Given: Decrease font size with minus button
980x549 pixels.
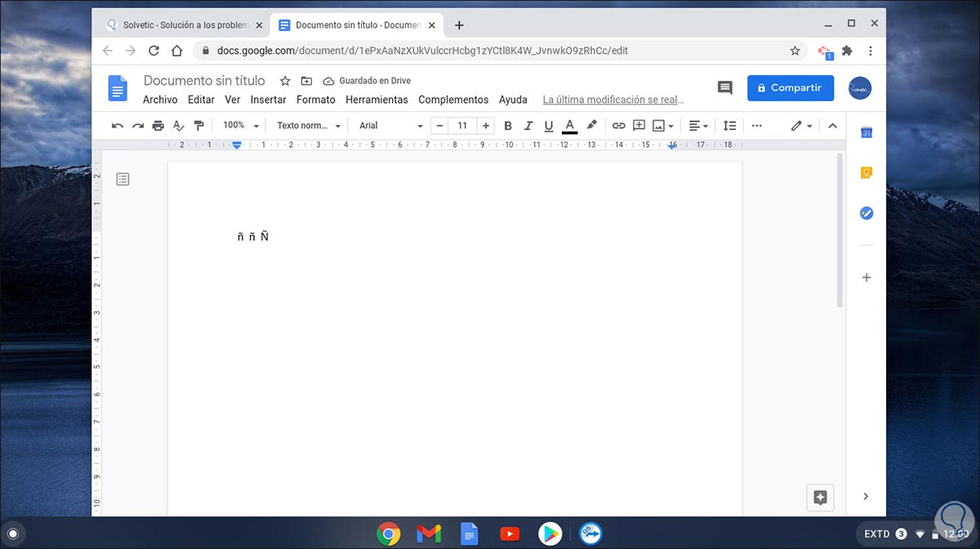Looking at the screenshot, I should [439, 126].
